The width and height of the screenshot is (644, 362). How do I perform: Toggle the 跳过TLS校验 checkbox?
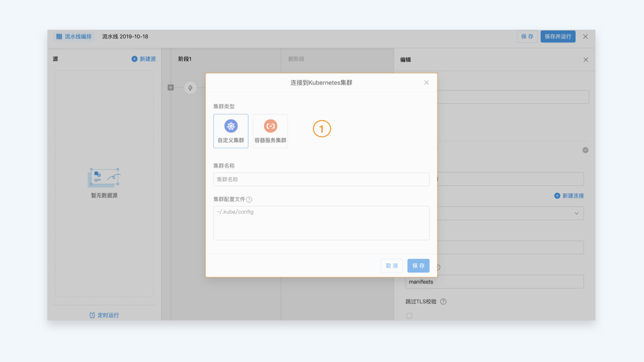[x=409, y=315]
